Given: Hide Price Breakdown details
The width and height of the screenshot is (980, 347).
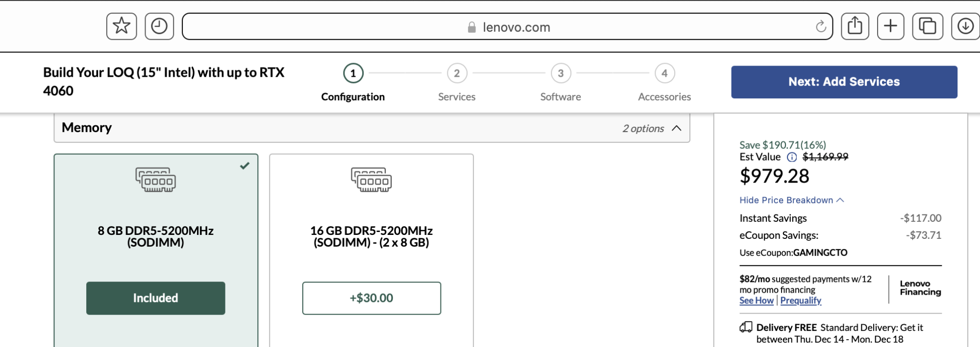Looking at the screenshot, I should (x=791, y=200).
